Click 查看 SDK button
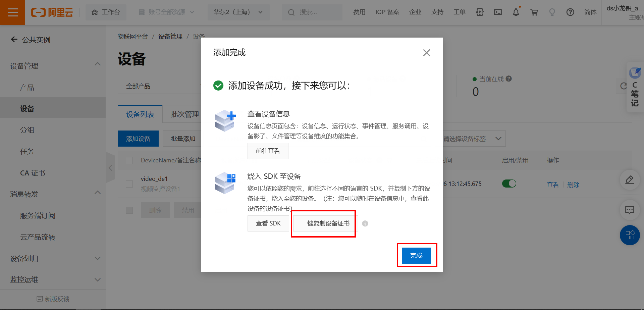 (x=268, y=223)
